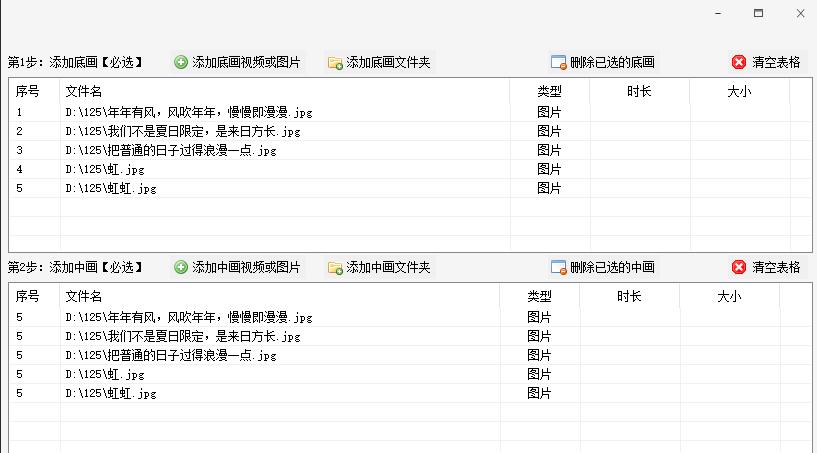Select D:\125\虹.jpg in top table
This screenshot has width=817, height=453.
click(x=105, y=169)
